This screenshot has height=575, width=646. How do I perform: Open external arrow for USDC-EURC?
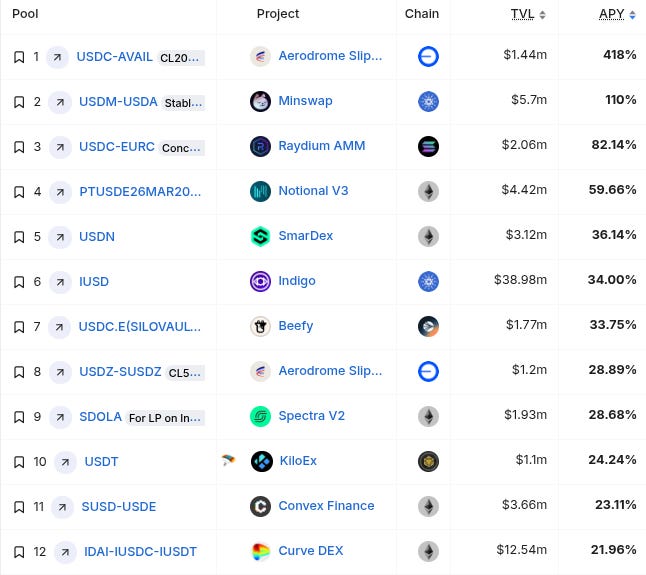(60, 147)
